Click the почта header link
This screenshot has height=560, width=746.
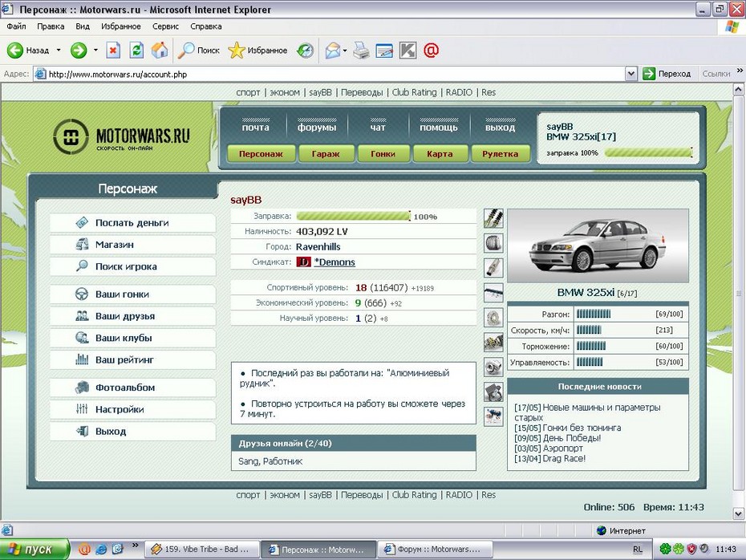(256, 127)
